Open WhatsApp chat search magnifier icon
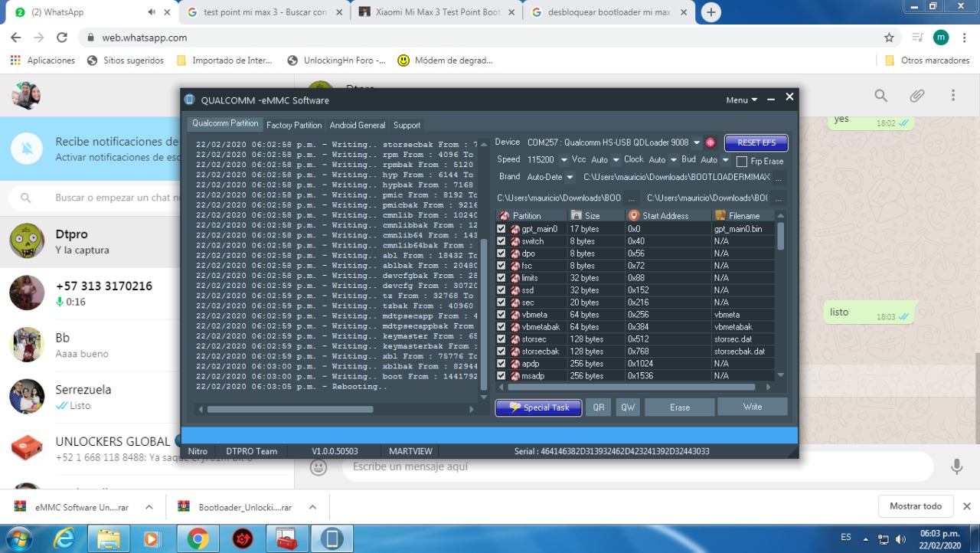Screen dimensions: 980x553 point(881,96)
